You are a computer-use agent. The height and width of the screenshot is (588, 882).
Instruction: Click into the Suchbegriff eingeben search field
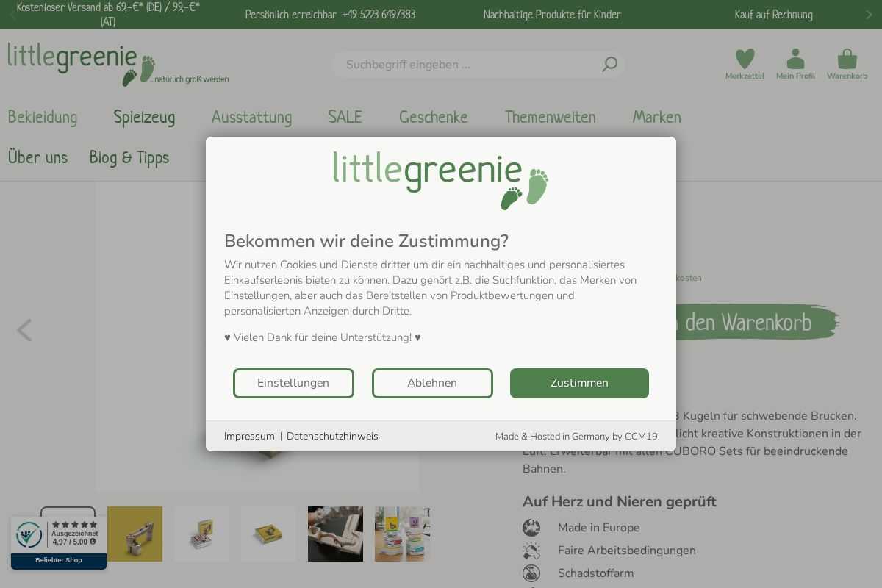(470, 65)
